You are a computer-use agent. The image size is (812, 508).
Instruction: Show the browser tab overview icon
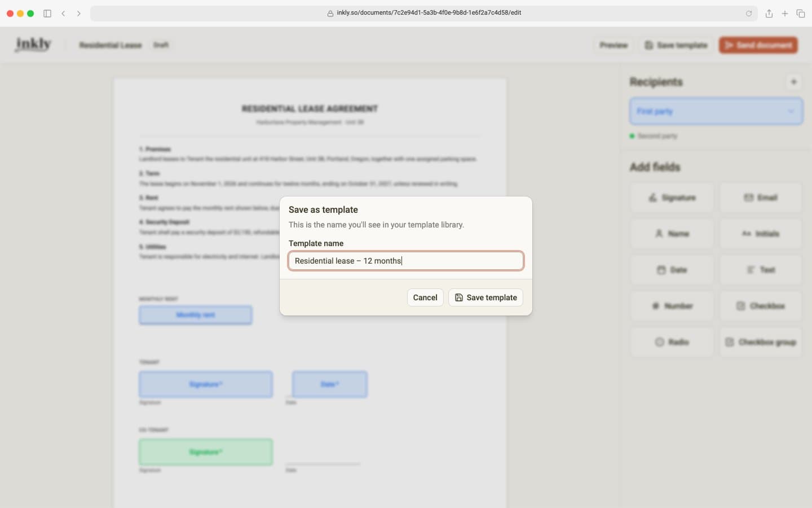tap(801, 14)
